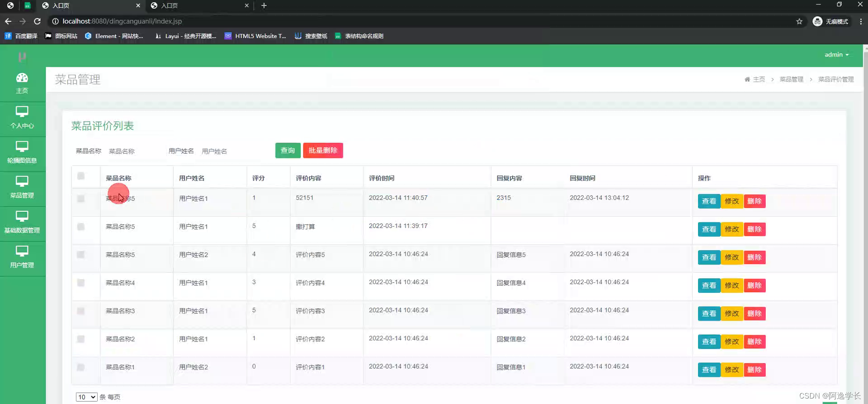Expand the admin user dropdown
This screenshot has height=404, width=868.
coord(836,55)
